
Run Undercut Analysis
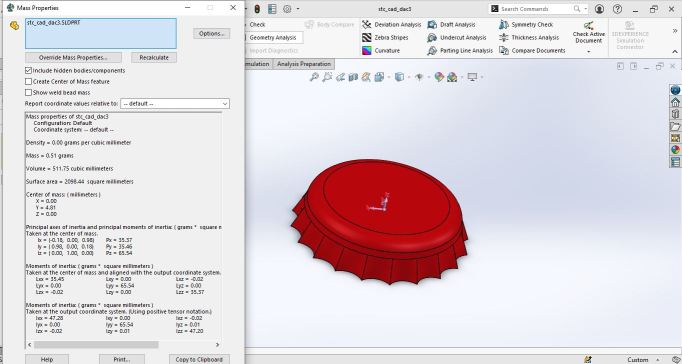(457, 38)
